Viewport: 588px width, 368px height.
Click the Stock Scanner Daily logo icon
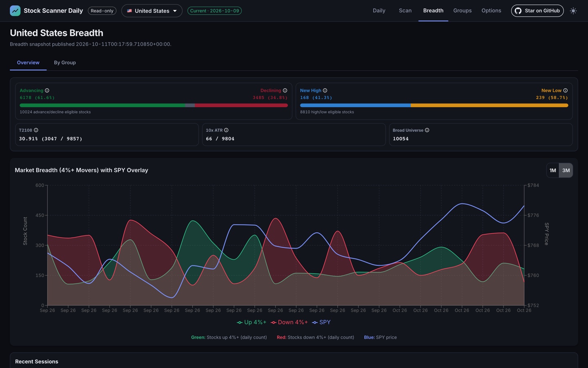tap(15, 11)
